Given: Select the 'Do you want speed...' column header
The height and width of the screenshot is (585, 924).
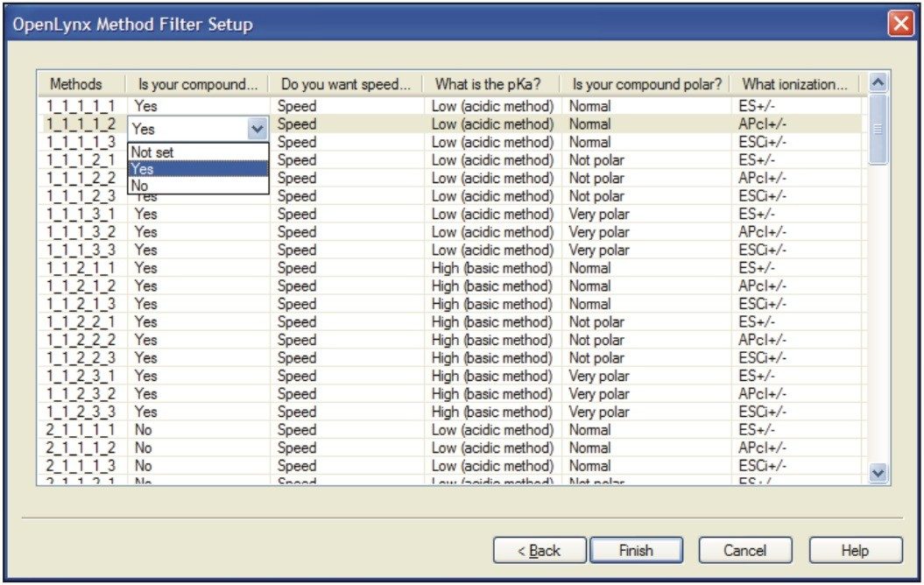Looking at the screenshot, I should [346, 84].
